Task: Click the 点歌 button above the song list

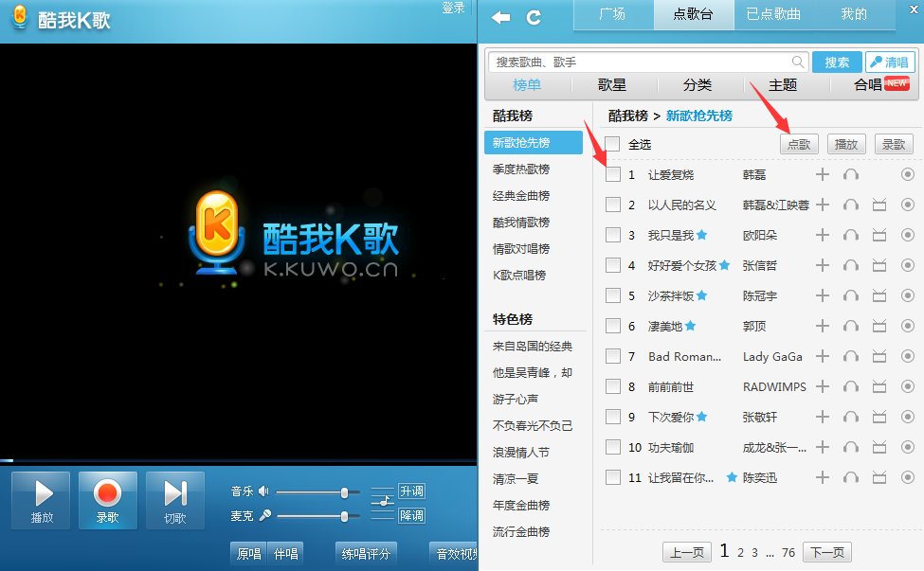Action: coord(798,144)
